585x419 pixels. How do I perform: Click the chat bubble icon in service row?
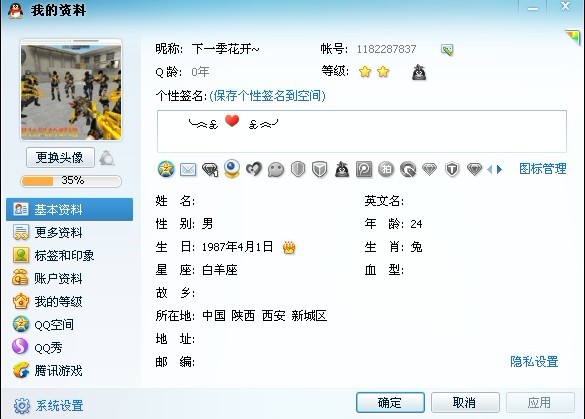276,170
